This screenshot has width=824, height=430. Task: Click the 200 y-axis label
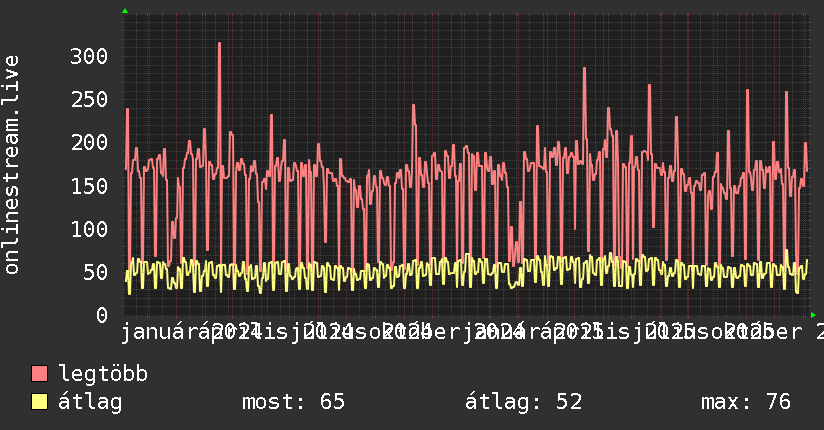coord(89,142)
